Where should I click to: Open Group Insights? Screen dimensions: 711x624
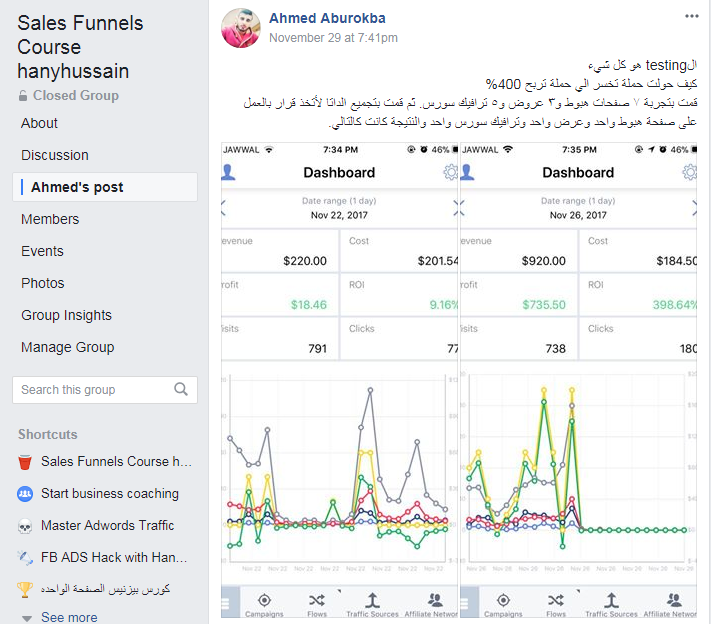click(x=66, y=315)
